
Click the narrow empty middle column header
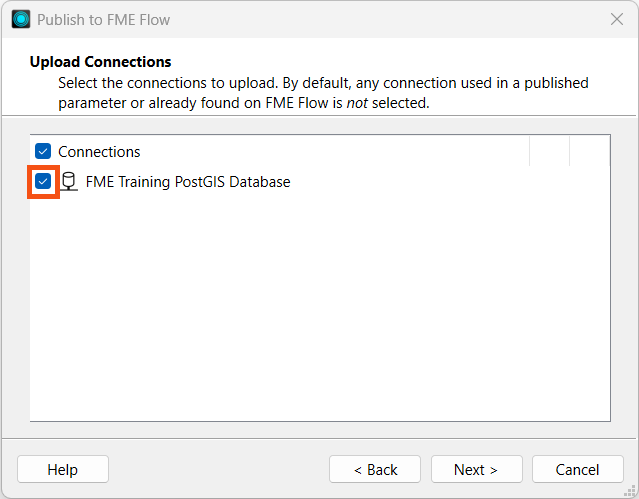pos(549,151)
